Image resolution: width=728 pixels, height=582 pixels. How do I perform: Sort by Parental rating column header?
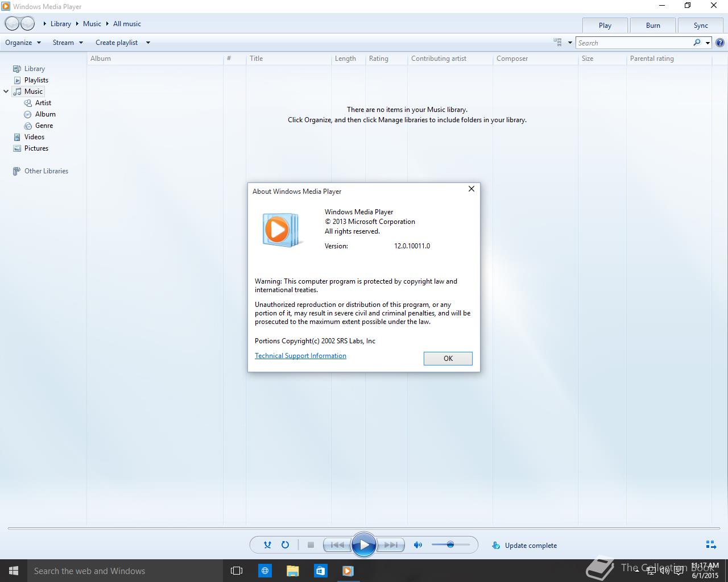tap(669, 59)
